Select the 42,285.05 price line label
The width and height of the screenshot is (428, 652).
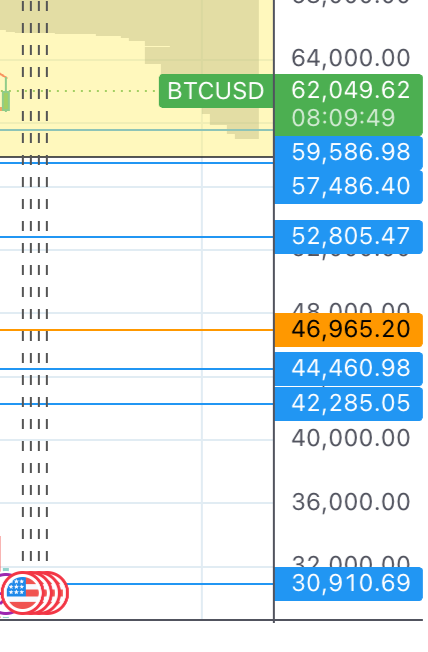[x=349, y=403]
